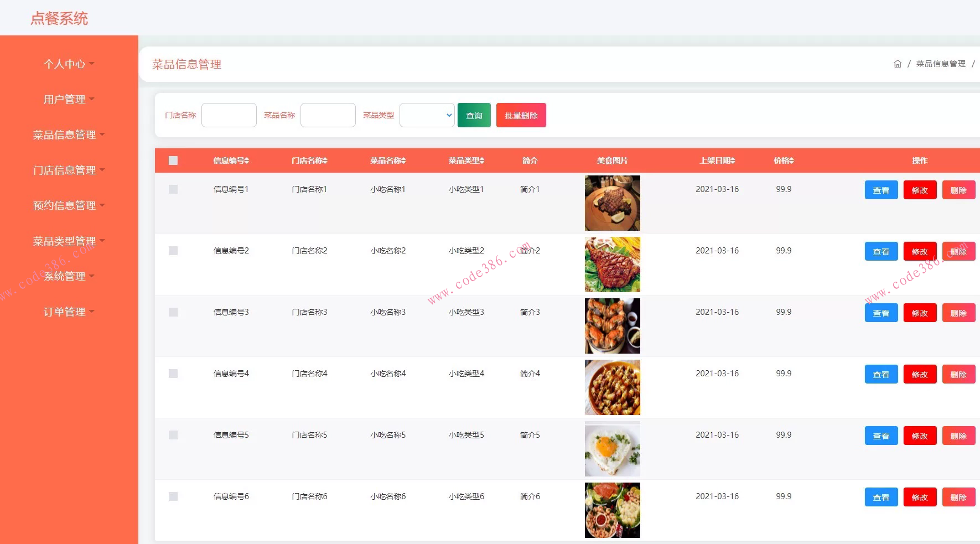
Task: Click the 操作 column header
Action: tap(920, 160)
